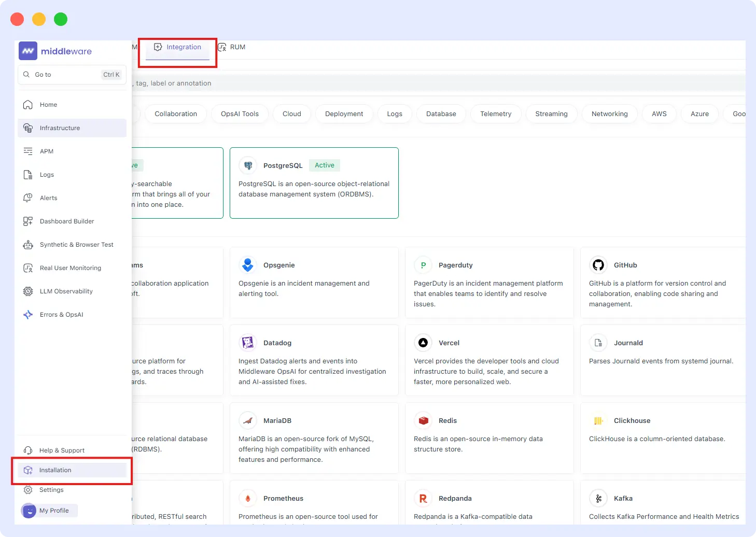
Task: Click the Kafka logo icon
Action: (x=598, y=498)
